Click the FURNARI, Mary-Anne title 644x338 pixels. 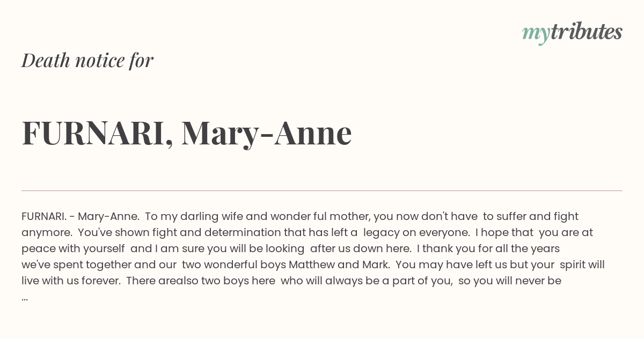(187, 133)
